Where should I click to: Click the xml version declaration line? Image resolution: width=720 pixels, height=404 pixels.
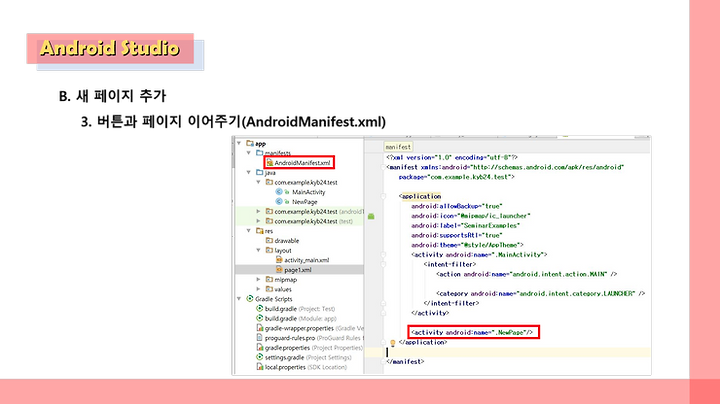click(452, 157)
